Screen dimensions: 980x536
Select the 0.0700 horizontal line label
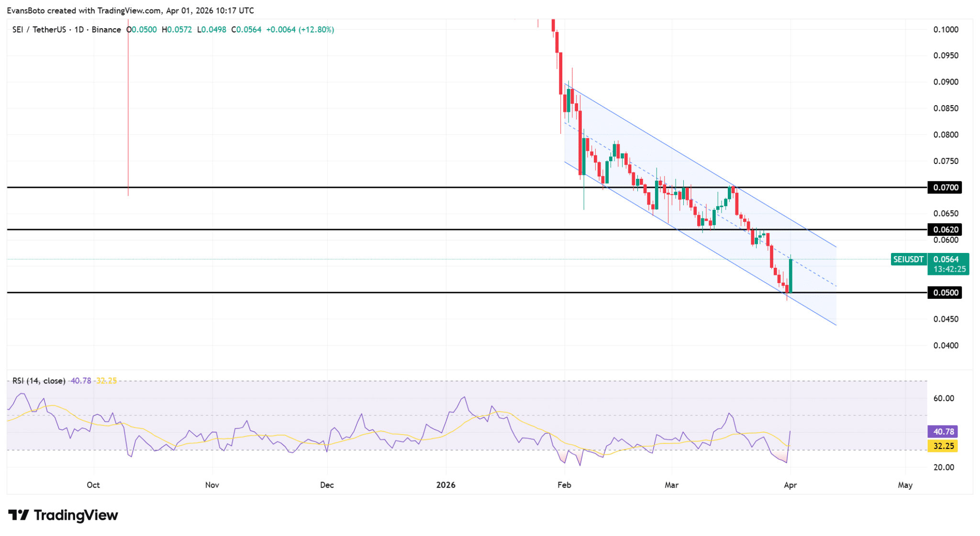pyautogui.click(x=946, y=187)
